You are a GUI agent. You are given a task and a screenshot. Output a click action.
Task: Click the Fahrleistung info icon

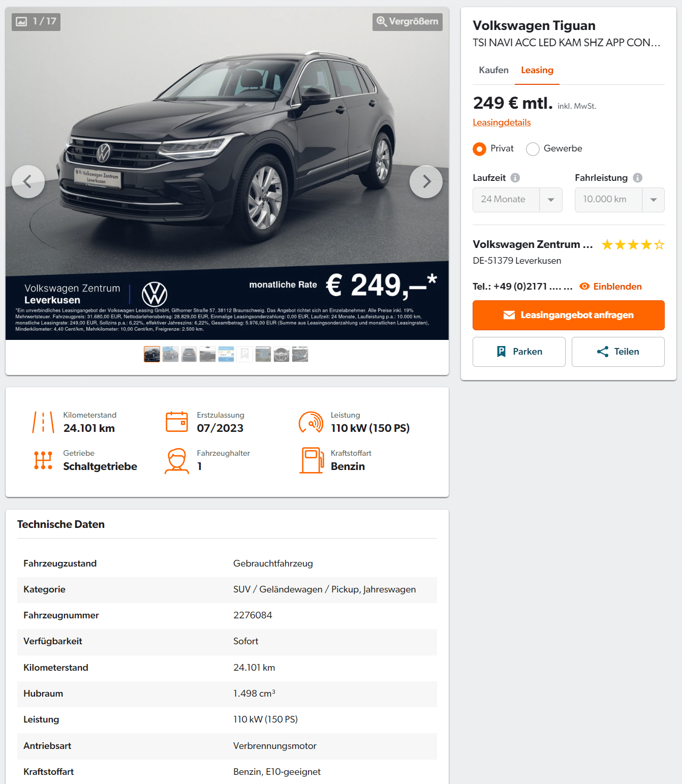click(x=638, y=178)
